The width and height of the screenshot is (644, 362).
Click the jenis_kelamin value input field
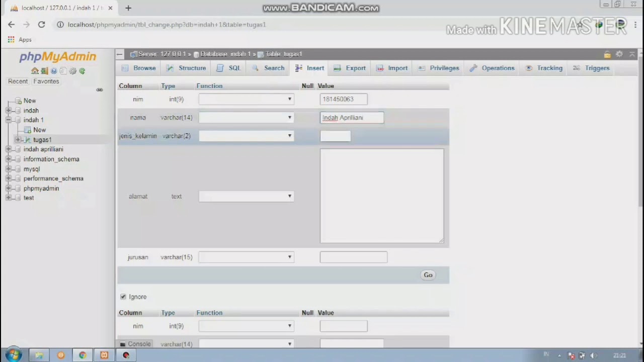point(336,136)
